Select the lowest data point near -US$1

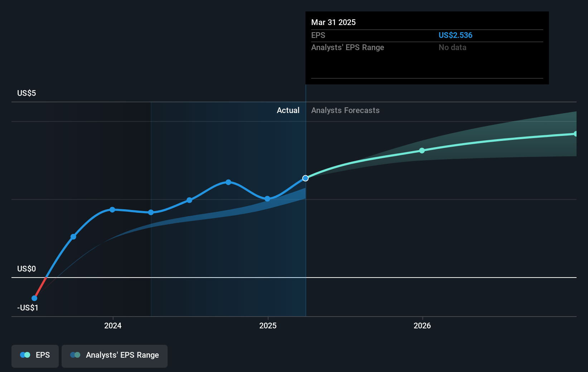[x=34, y=298]
